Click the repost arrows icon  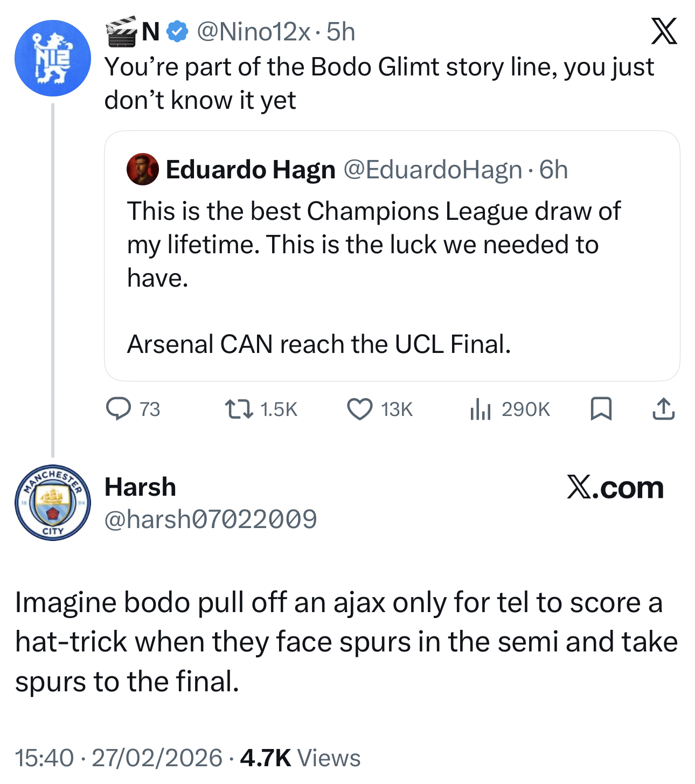[239, 409]
